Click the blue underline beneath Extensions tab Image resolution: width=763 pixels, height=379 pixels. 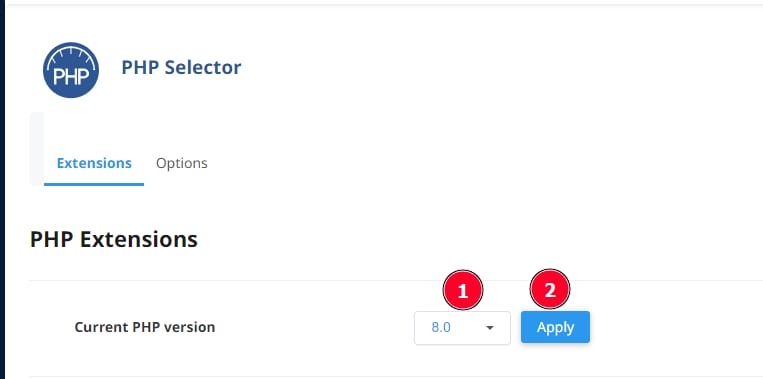pos(94,184)
